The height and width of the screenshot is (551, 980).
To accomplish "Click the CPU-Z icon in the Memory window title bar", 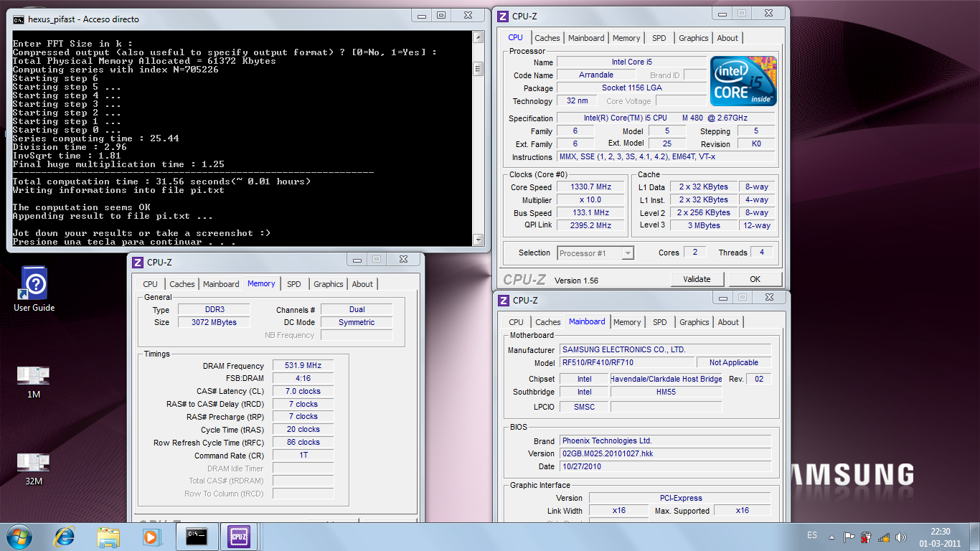I will (x=138, y=263).
